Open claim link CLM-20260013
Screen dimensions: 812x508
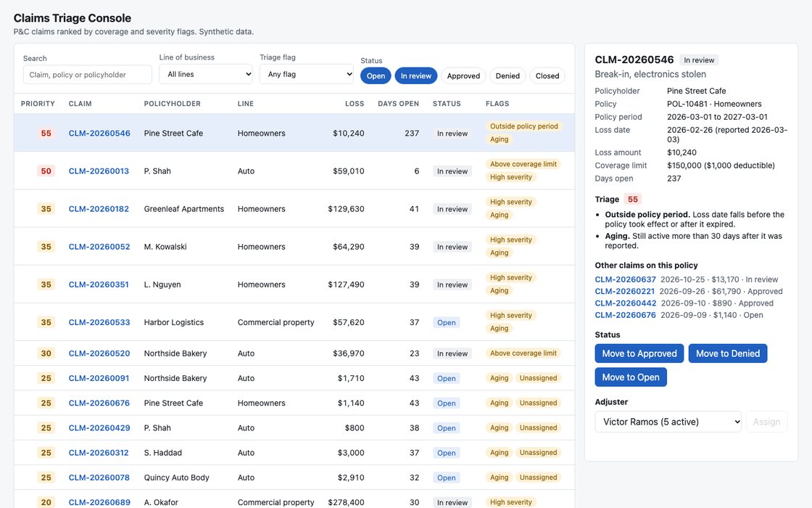point(99,171)
